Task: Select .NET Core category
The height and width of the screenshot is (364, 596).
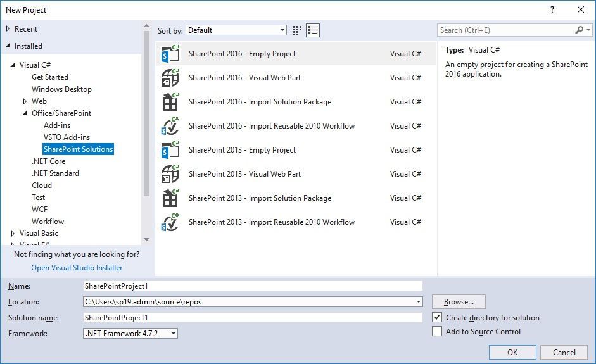Action: click(48, 161)
